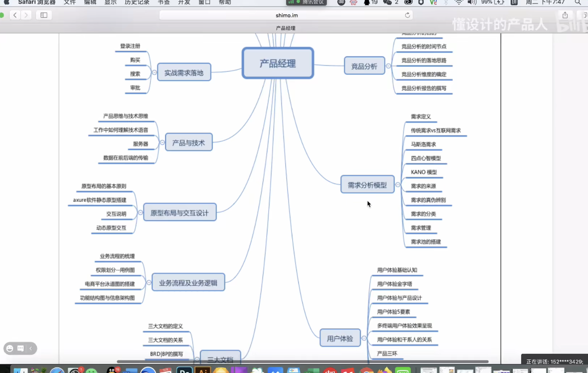Collapse the 产品与技术 branch
The width and height of the screenshot is (588, 373).
(x=162, y=142)
